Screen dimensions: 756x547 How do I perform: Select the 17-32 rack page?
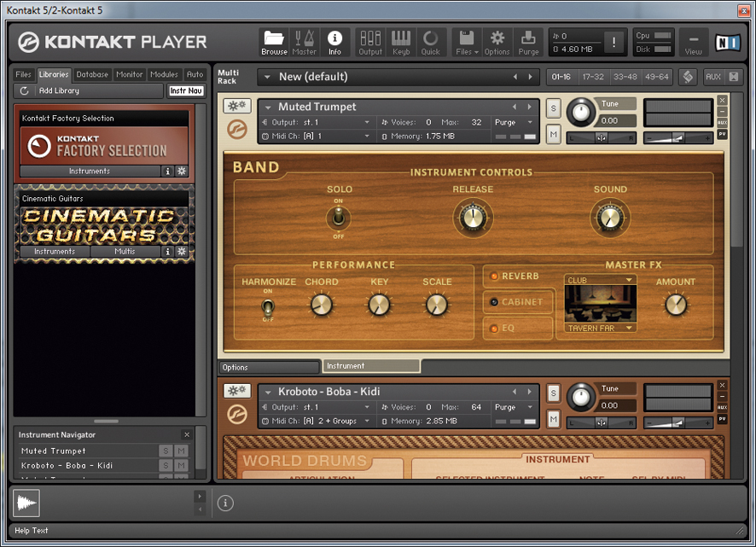coord(593,77)
